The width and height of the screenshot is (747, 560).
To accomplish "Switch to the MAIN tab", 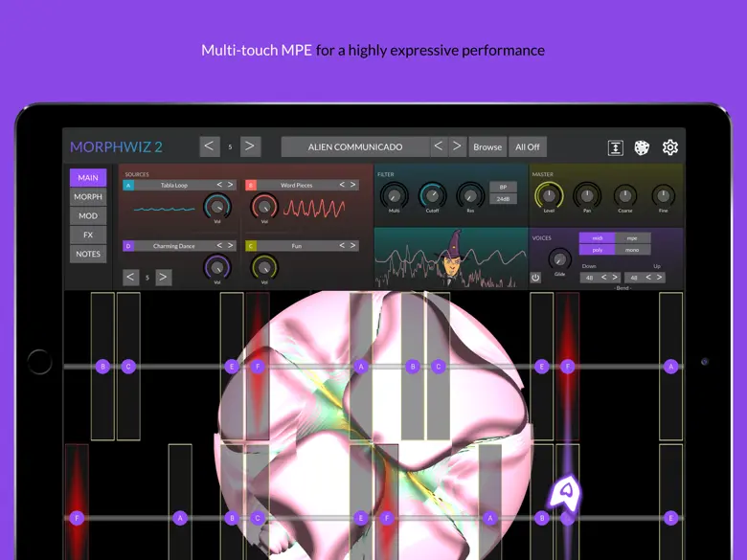I will (x=88, y=178).
